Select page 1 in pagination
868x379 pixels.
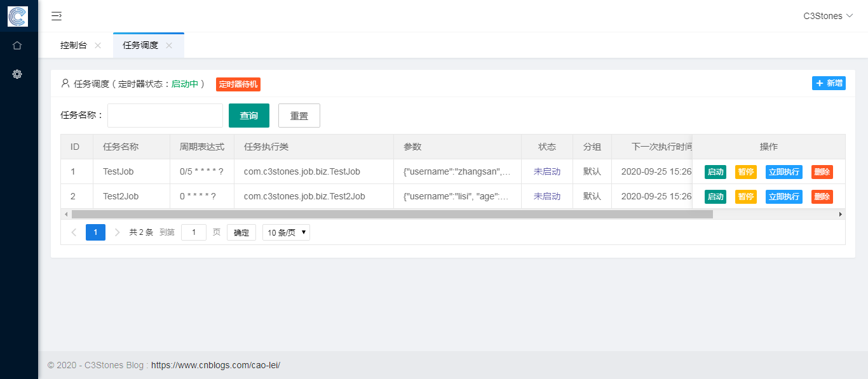pos(95,232)
